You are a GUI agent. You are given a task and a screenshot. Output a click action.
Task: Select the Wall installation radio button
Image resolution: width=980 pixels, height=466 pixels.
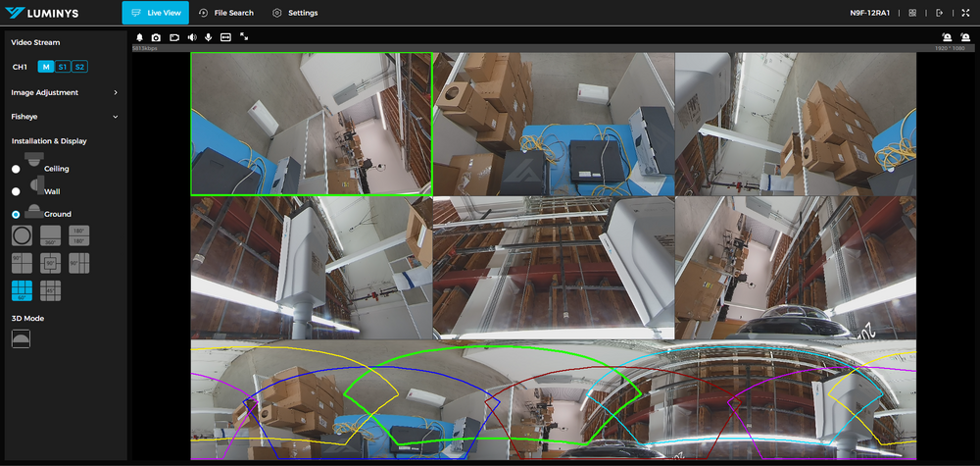(16, 191)
